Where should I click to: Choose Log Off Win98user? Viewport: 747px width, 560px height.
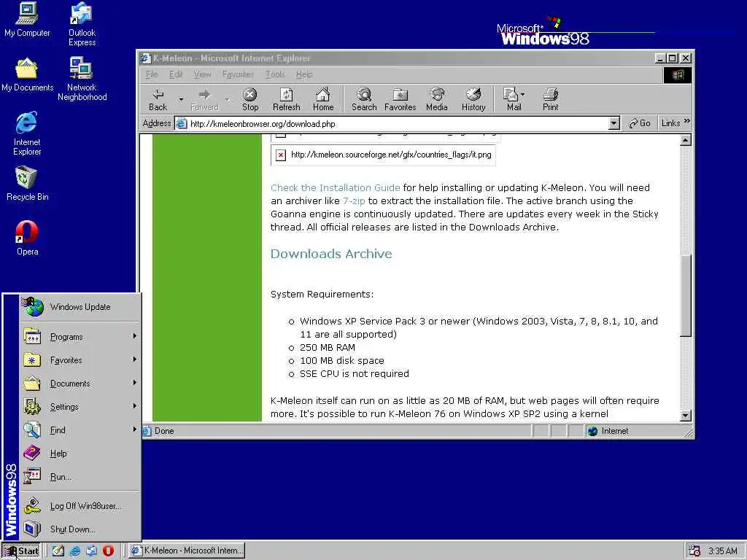coord(80,506)
